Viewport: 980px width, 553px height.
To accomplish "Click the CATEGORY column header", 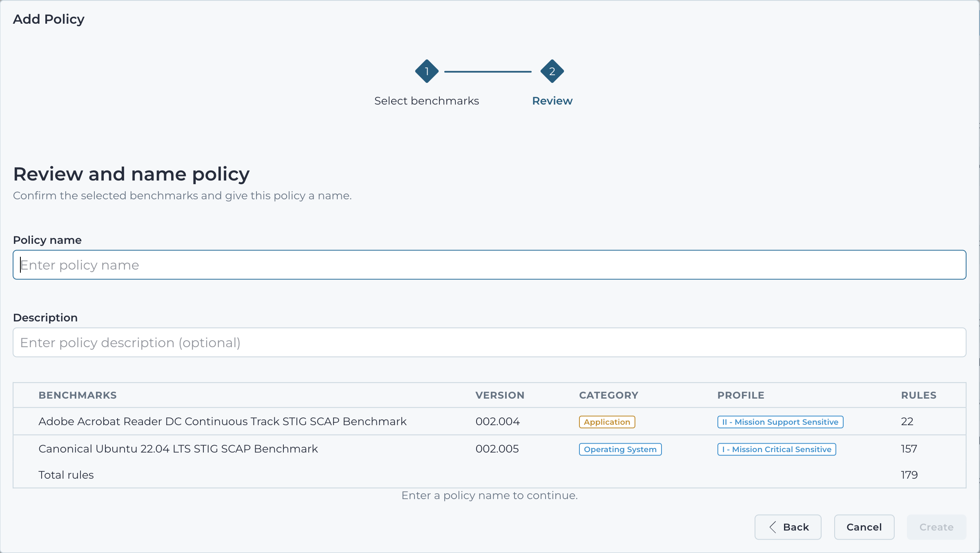I will 608,395.
